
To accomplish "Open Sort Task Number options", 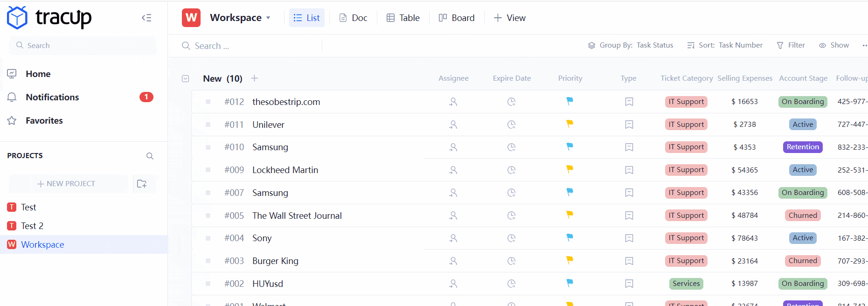I will [725, 45].
